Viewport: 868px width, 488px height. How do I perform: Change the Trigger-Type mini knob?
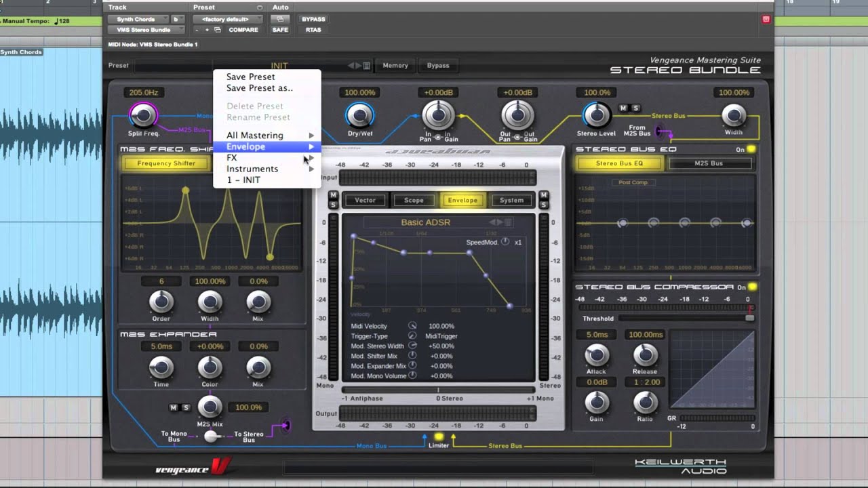coord(412,335)
